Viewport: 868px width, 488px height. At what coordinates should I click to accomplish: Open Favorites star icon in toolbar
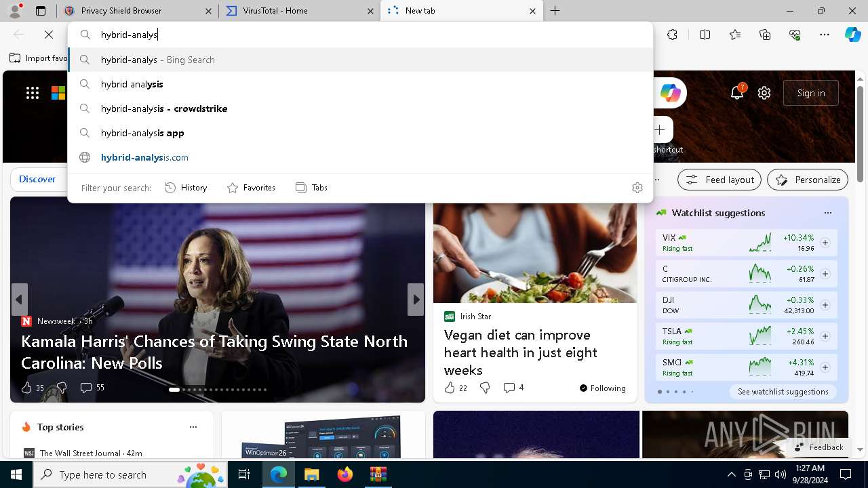tap(735, 35)
